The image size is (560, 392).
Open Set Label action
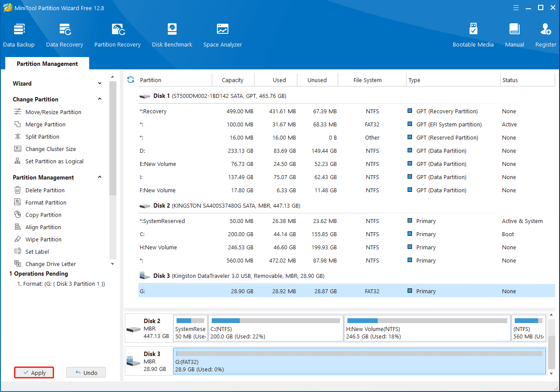coord(37,252)
